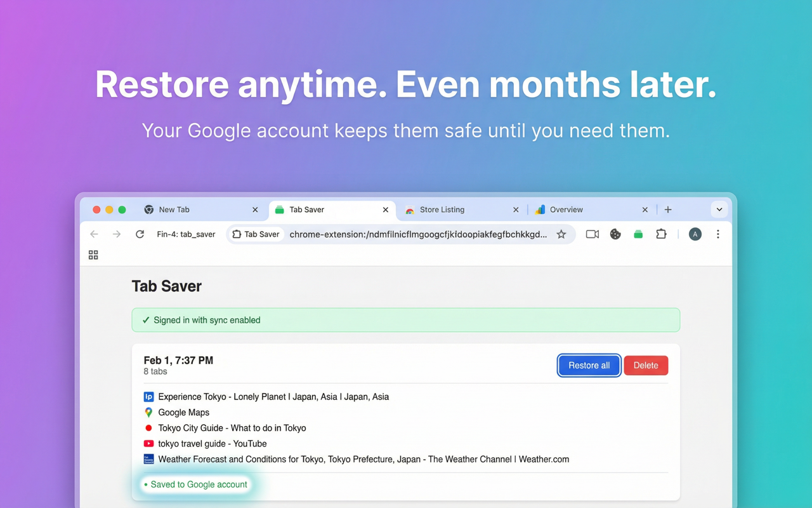Bookmark the page using the star icon

coord(561,234)
